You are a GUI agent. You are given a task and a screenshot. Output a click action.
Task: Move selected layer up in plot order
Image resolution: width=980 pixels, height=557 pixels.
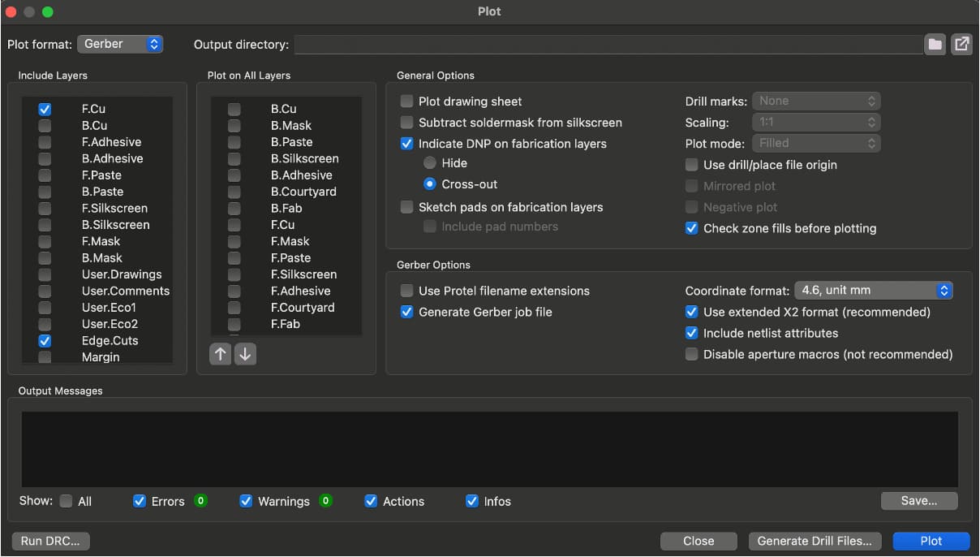220,354
